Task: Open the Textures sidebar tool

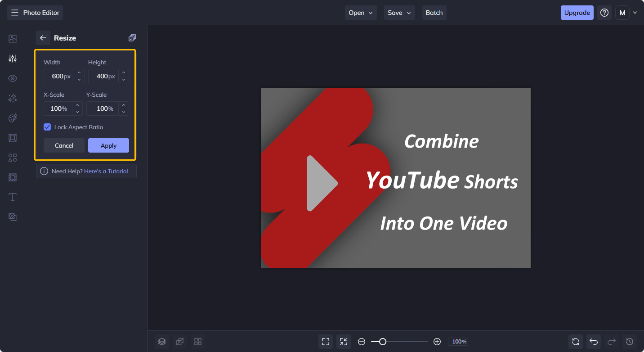Action: (x=13, y=177)
